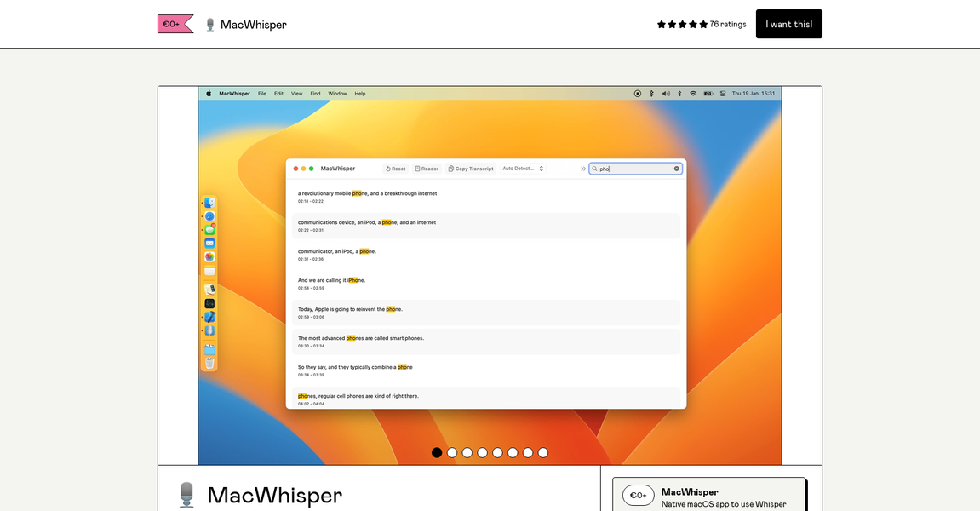Open Finder from the Dock
Viewport: 980px width, 511px height.
tap(209, 201)
